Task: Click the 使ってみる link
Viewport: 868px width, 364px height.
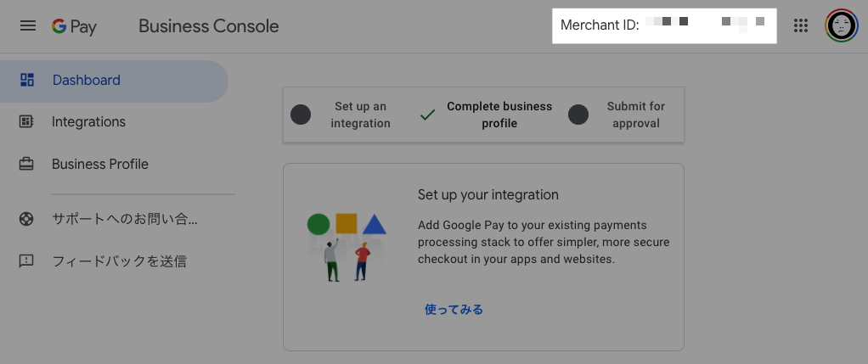Action: (454, 309)
